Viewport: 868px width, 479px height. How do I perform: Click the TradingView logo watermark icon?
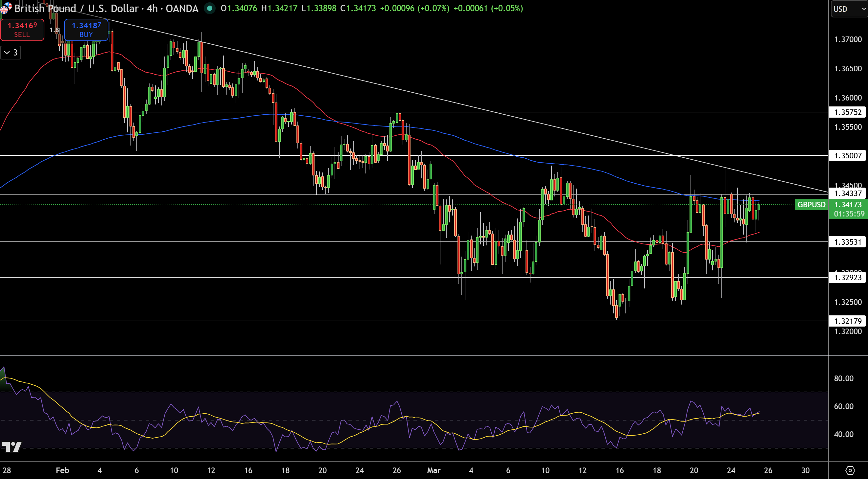12,447
